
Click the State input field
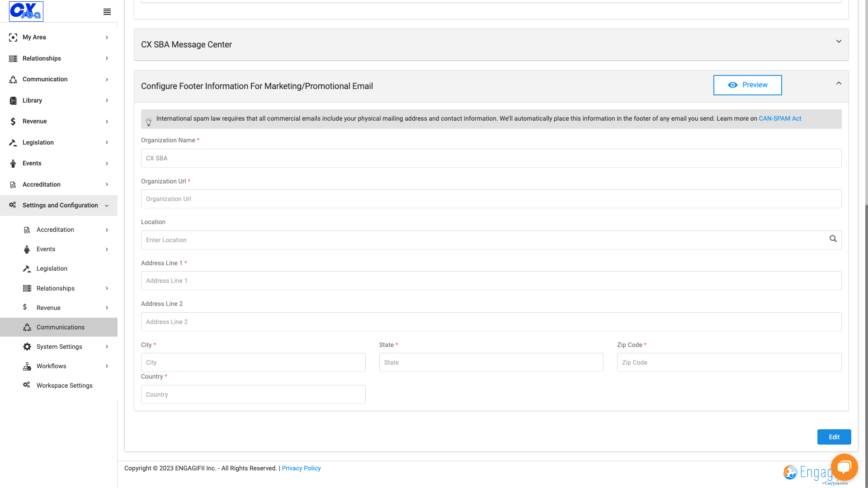click(x=491, y=362)
